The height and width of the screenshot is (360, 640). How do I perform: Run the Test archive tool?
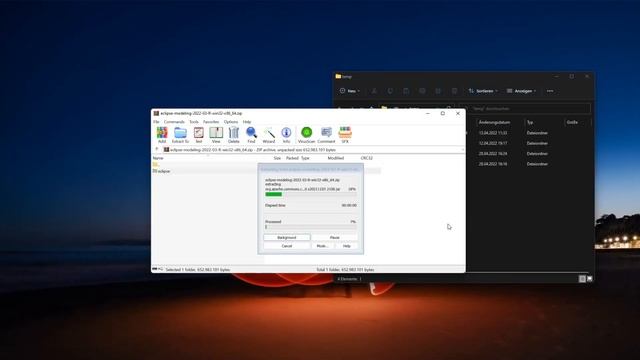pos(199,135)
